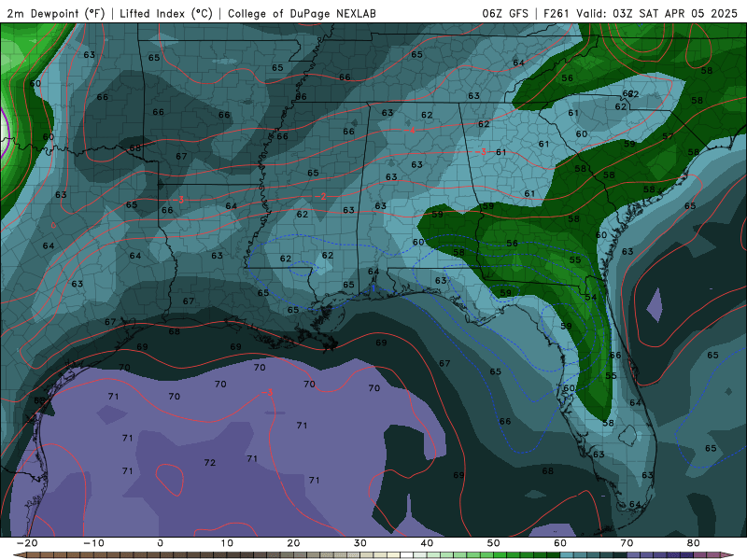Viewport: 747px width, 560px height.
Task: Click the red '-2' lifted index contour label
Action: click(320, 196)
